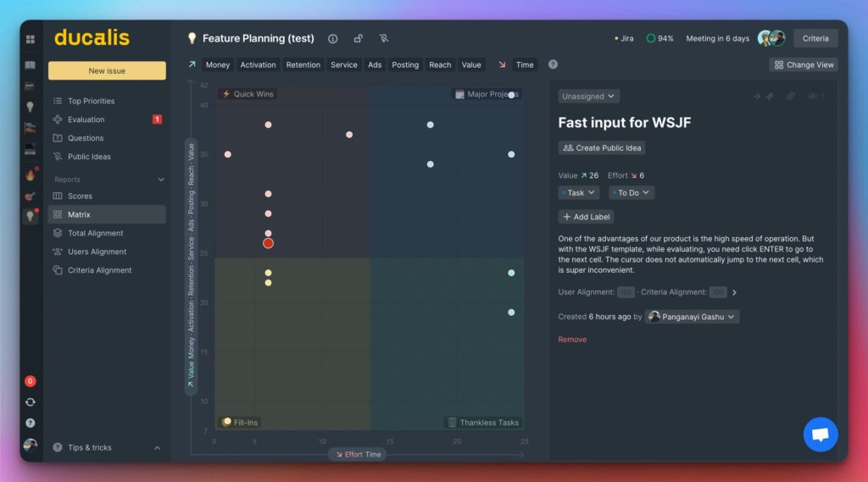Open Top Priorities in the sidebar

[x=91, y=101]
